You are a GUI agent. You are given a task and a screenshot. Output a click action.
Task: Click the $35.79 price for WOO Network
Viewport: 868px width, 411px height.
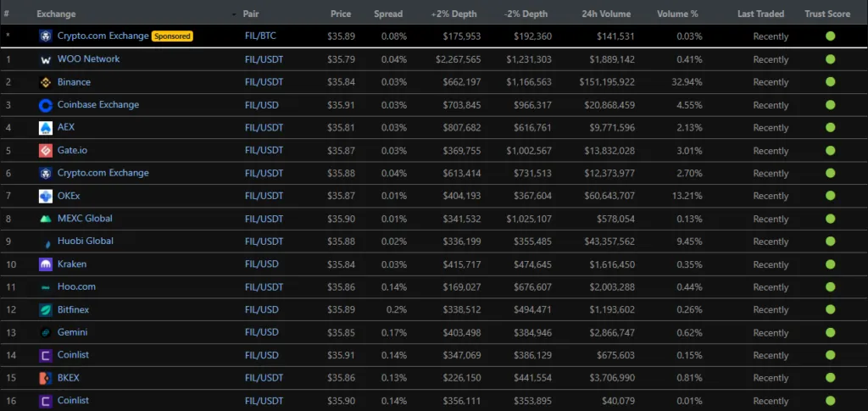coord(341,59)
